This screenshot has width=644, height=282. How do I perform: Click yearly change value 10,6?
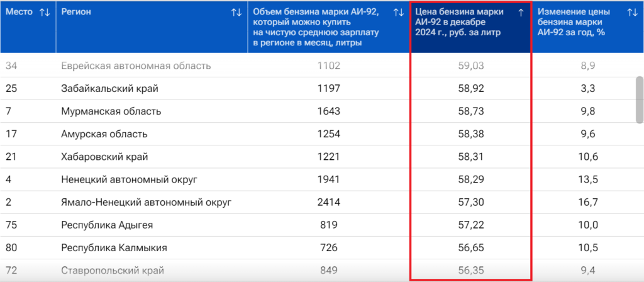(588, 157)
